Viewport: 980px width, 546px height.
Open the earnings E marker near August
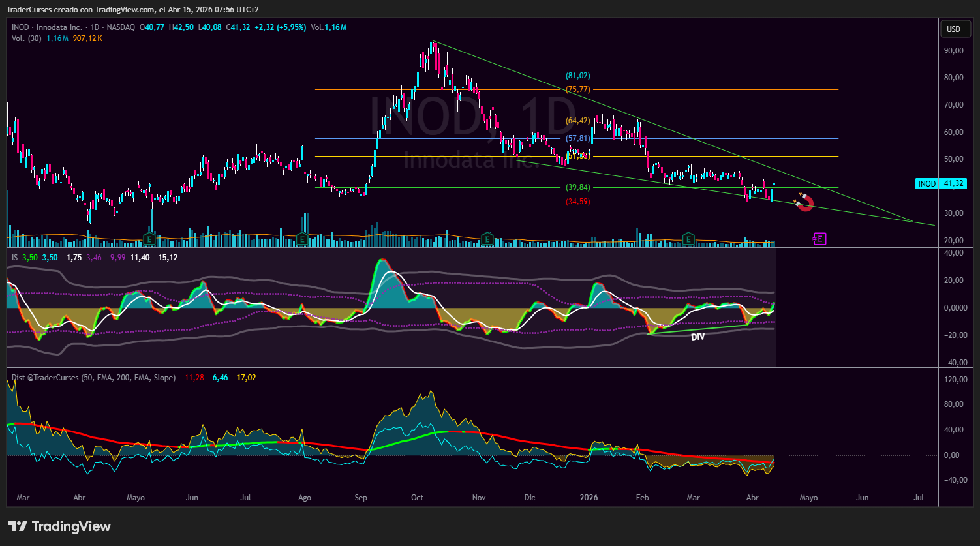301,239
